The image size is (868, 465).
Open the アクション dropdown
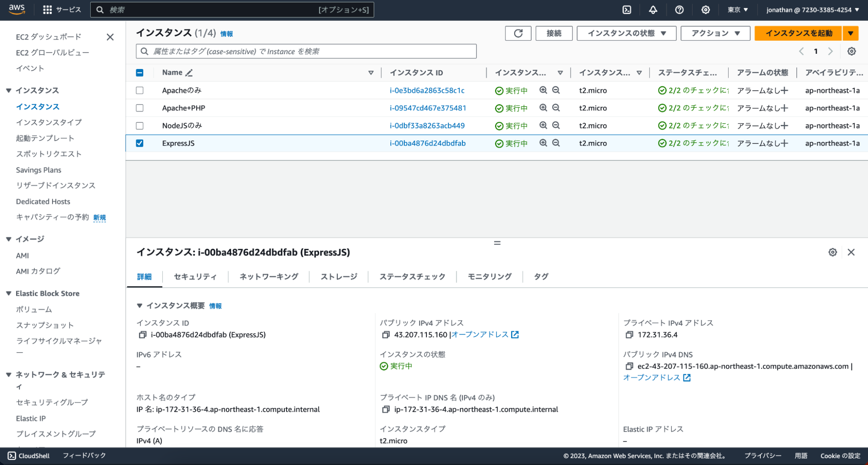715,33
